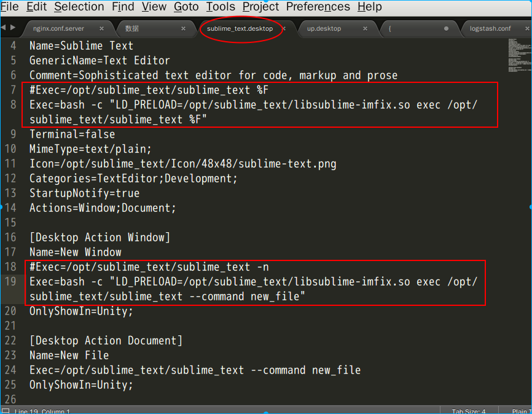This screenshot has width=532, height=414.
Task: Open the Tab Size selector
Action: click(x=468, y=411)
